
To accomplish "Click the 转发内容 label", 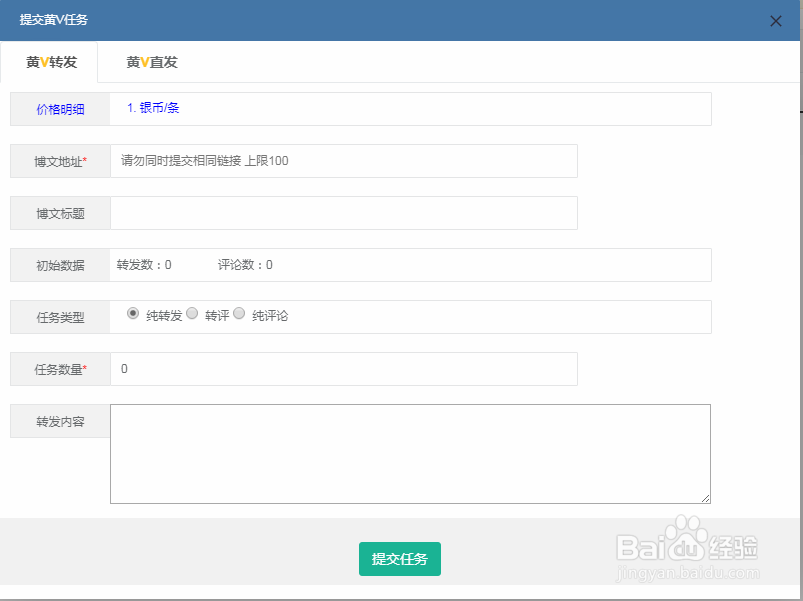I will pyautogui.click(x=60, y=422).
